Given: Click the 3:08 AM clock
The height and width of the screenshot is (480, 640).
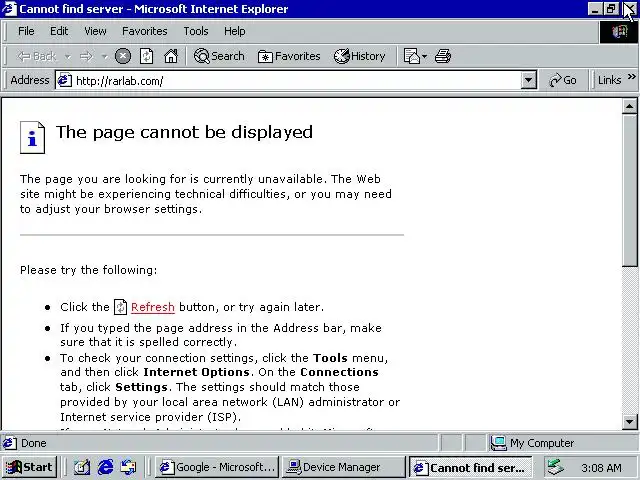Looking at the screenshot, I should [x=601, y=468].
